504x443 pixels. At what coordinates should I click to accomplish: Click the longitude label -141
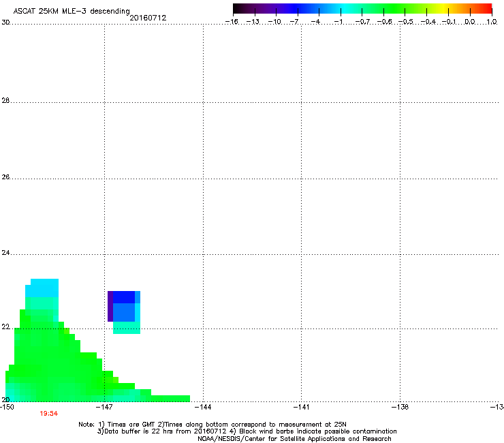[302, 407]
